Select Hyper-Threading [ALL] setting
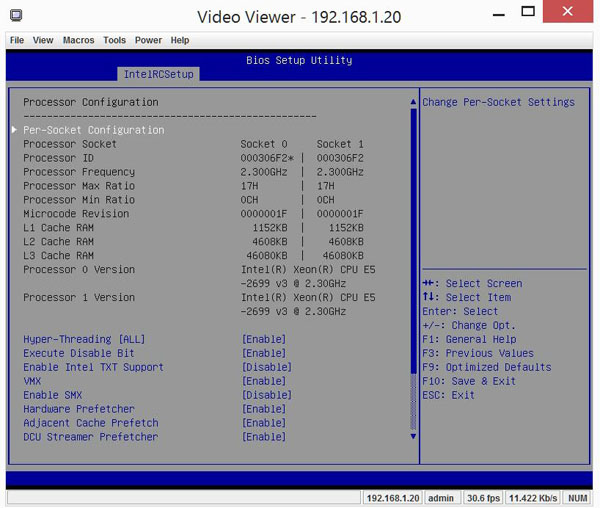The height and width of the screenshot is (508, 600). coord(84,339)
